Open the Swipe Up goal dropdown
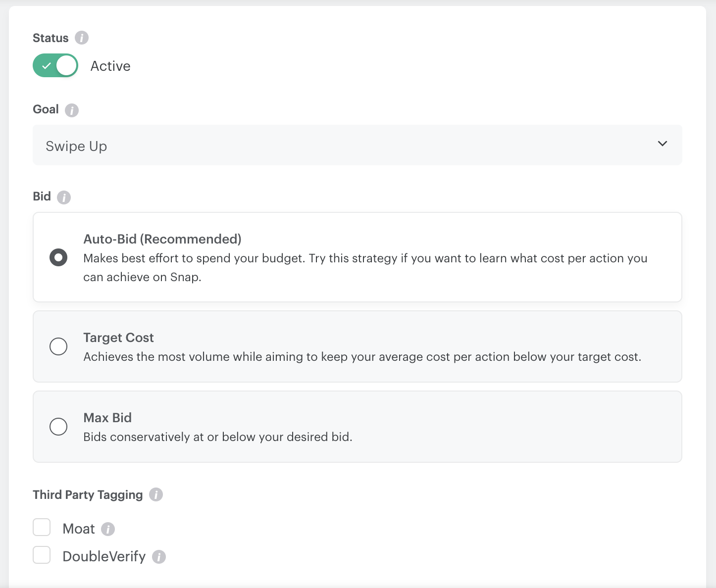Image resolution: width=716 pixels, height=588 pixels. coord(358,145)
